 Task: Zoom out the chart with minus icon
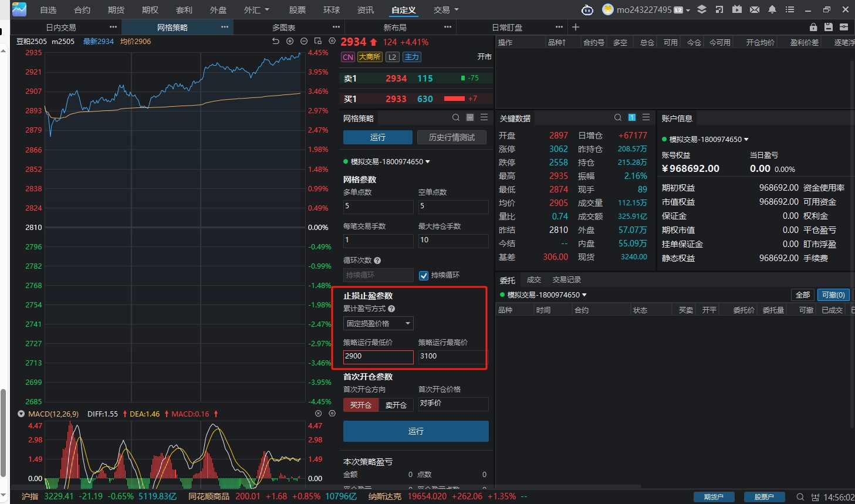(304, 41)
